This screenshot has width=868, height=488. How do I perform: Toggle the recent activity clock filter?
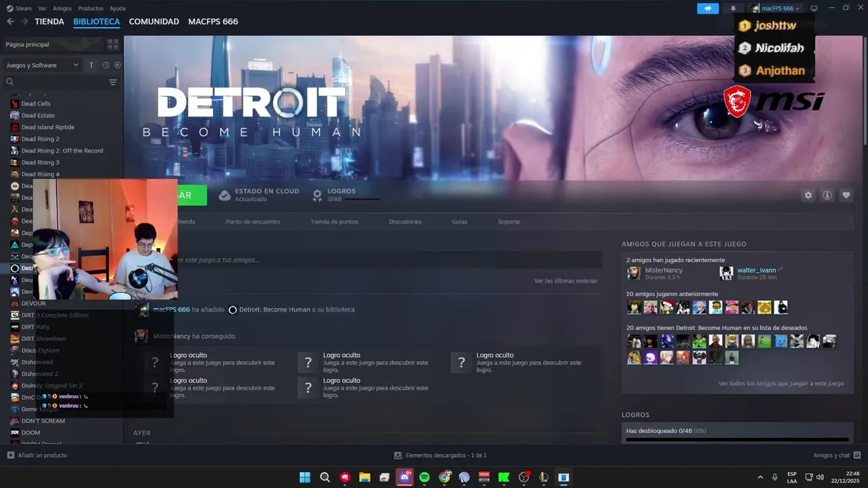106,65
